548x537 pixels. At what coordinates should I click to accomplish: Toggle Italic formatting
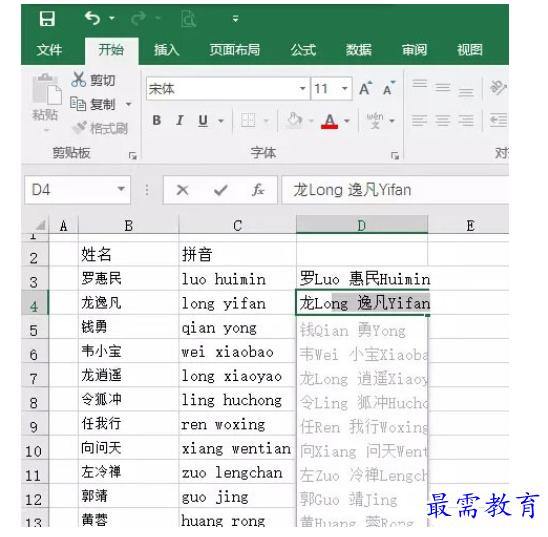(180, 121)
